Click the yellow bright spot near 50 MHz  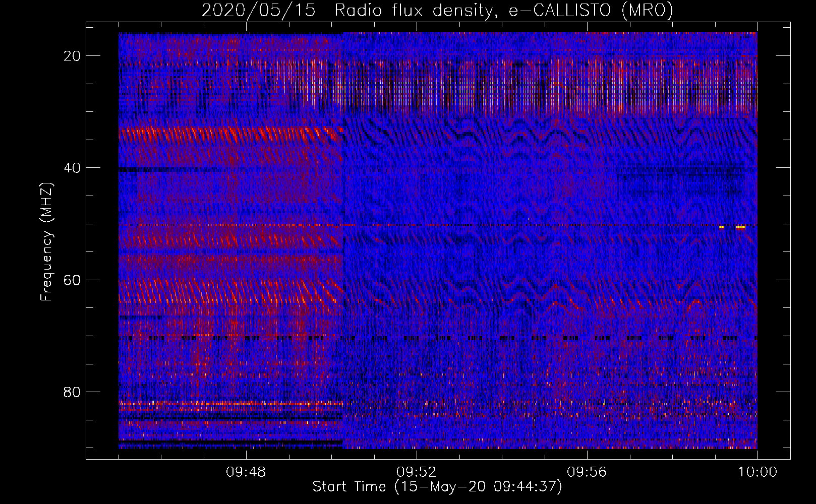(x=740, y=227)
